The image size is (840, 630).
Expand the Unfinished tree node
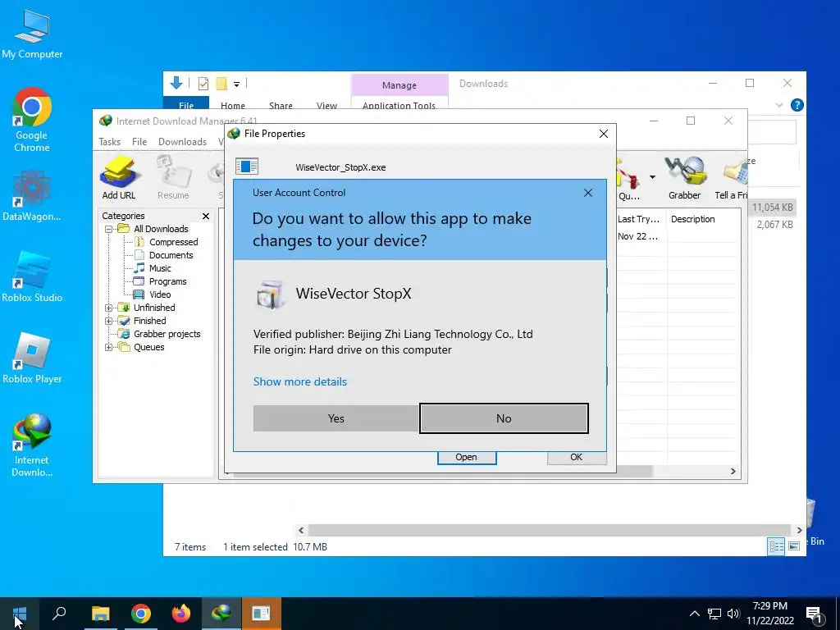[x=109, y=308]
